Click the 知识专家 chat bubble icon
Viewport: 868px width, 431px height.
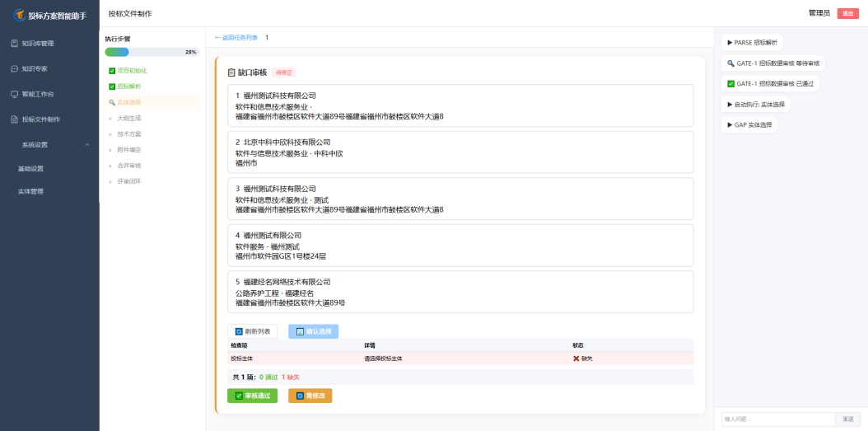click(x=14, y=68)
